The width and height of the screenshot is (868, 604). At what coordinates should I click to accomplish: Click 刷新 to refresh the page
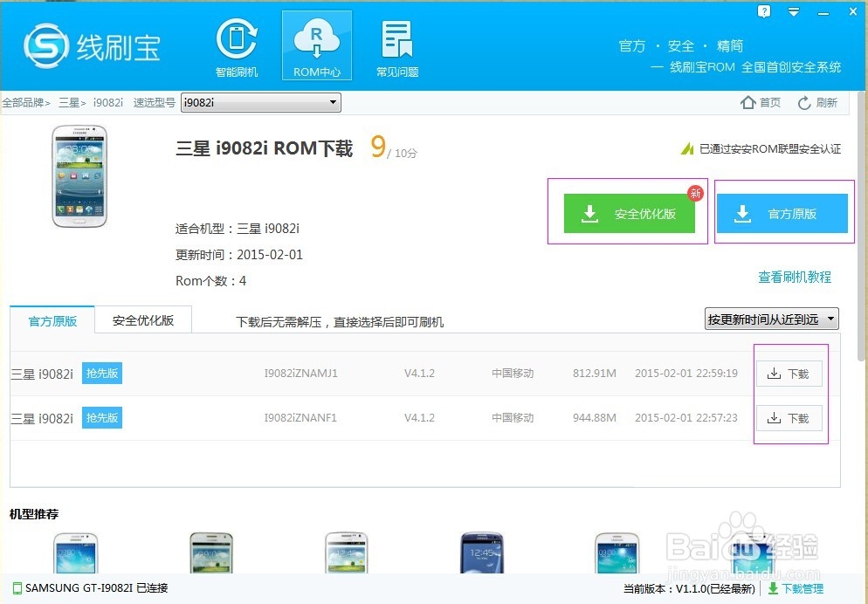[817, 102]
